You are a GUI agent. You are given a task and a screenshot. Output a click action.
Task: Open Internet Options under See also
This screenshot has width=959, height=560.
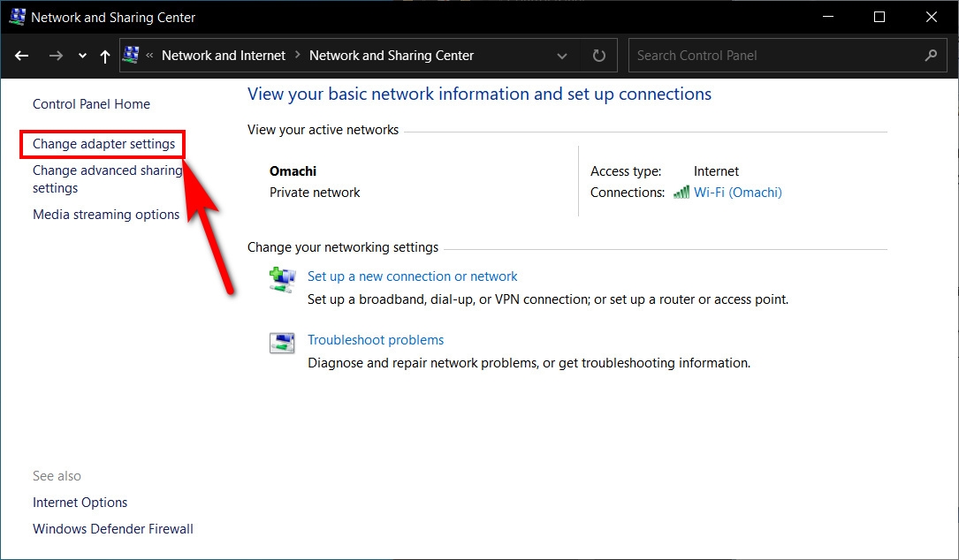point(80,503)
